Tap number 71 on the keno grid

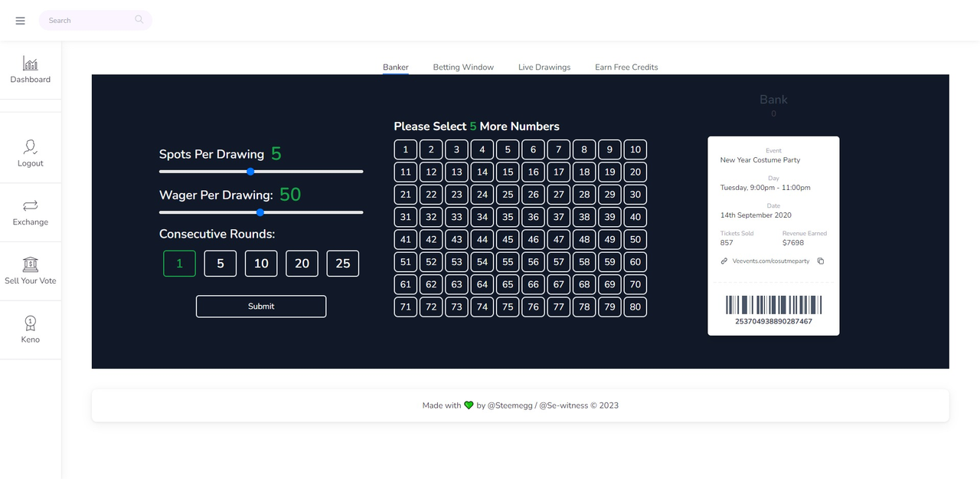click(406, 307)
